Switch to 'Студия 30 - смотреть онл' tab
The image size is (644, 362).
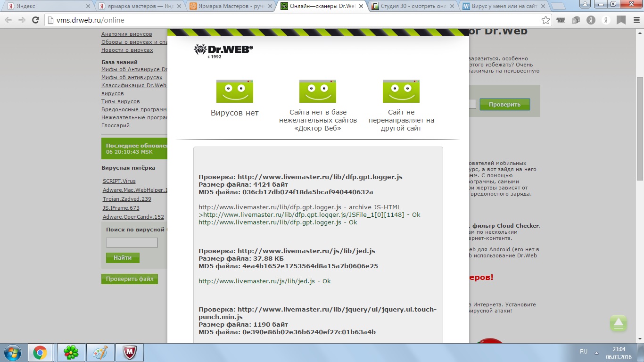tap(412, 7)
